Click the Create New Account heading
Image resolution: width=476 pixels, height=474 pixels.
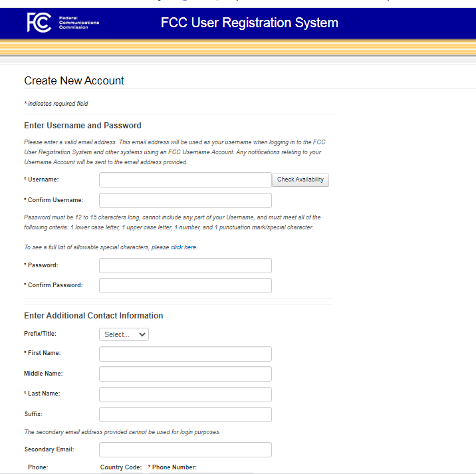click(x=74, y=80)
